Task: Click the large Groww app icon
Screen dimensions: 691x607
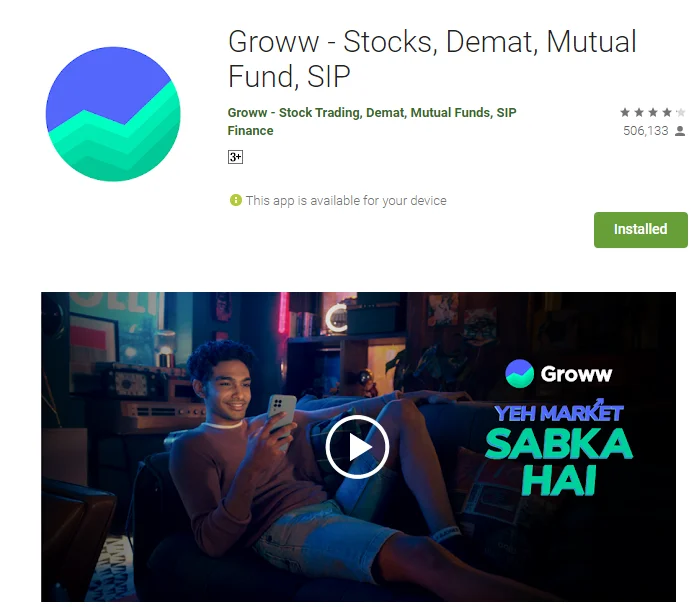Action: [x=113, y=114]
